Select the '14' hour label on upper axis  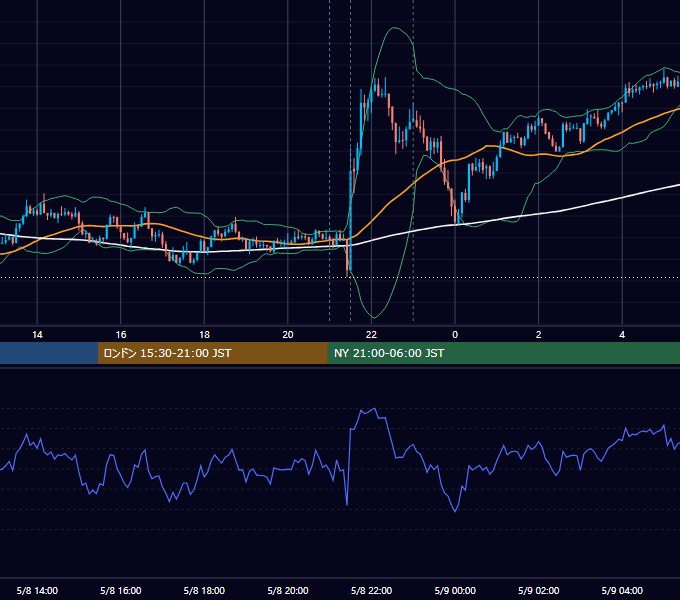tap(37, 335)
